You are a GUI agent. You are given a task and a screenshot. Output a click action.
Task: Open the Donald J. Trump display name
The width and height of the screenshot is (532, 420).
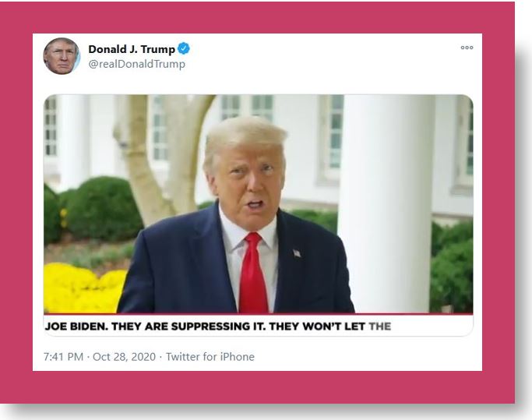pos(132,49)
